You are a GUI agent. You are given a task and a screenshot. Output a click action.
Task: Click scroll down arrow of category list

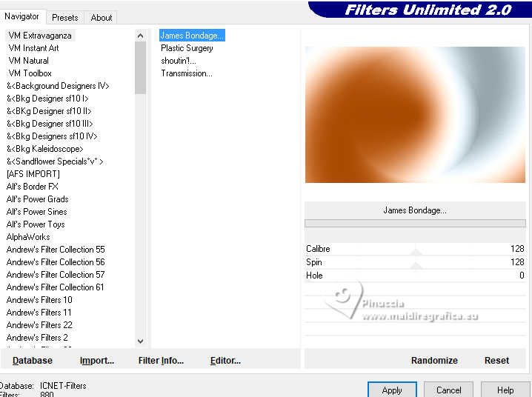click(140, 341)
